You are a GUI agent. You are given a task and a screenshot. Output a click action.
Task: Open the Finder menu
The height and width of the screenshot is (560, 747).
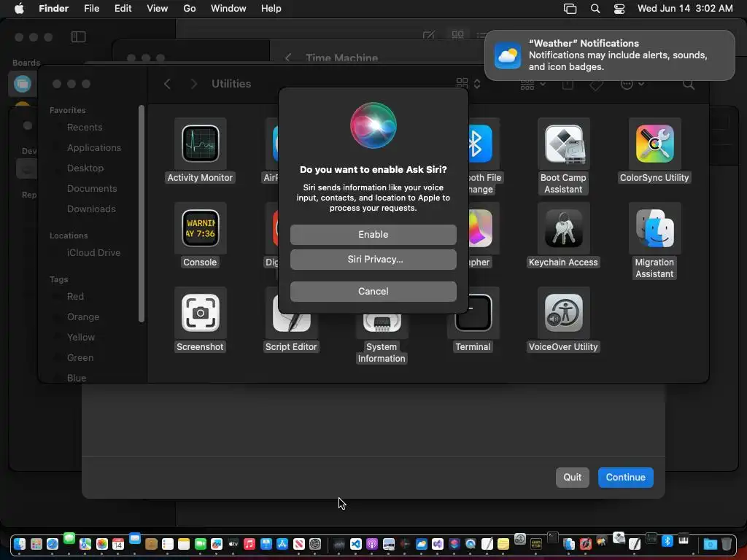(x=53, y=9)
